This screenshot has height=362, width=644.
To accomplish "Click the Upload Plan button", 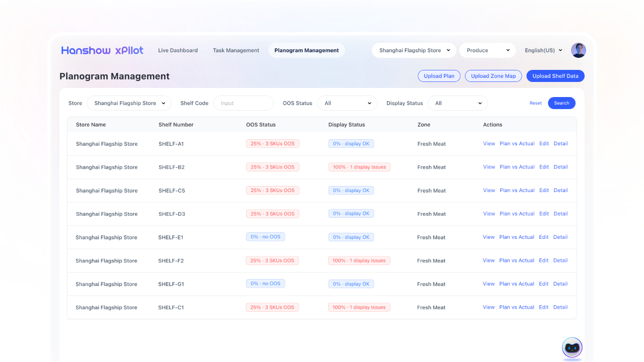I will pos(439,76).
